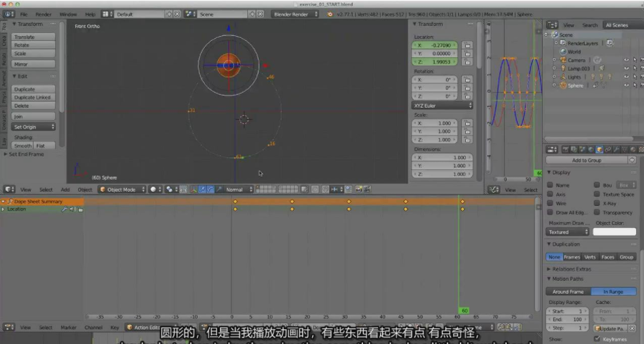This screenshot has width=644, height=344.
Task: Toggle the 3D manipulator axes icon
Action: coord(194,189)
